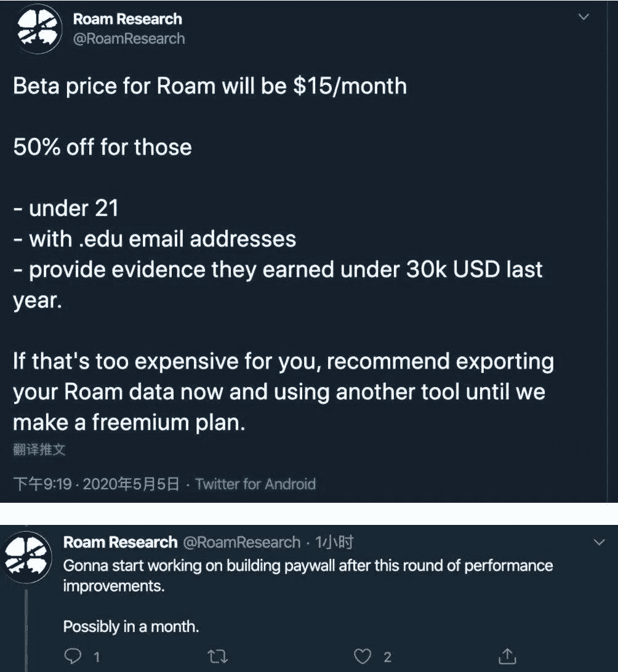The image size is (618, 672).
Task: Click the @RoamResearch handle on the reply tweet
Action: coord(241,542)
